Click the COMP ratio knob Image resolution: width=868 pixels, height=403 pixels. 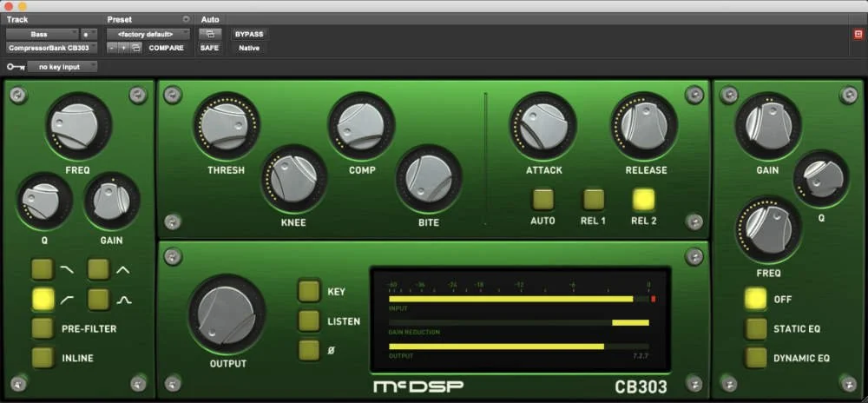[x=361, y=126]
